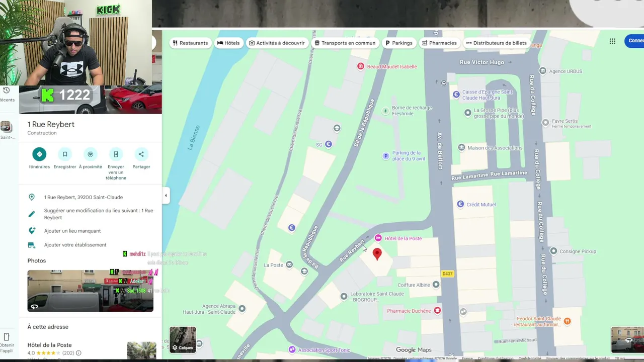644x362 pixels.
Task: Select Caisse d'Epargne Saint Claude pin
Action: (456, 95)
